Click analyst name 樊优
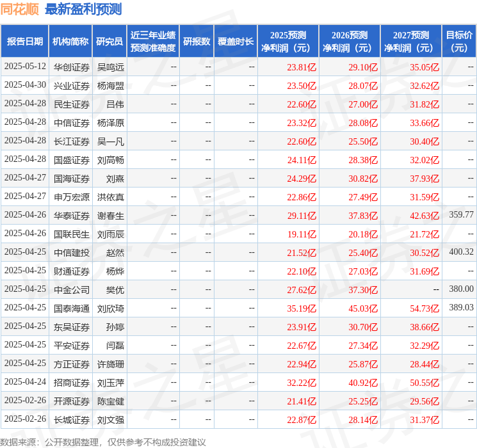This screenshot has height=448, width=477. (115, 290)
